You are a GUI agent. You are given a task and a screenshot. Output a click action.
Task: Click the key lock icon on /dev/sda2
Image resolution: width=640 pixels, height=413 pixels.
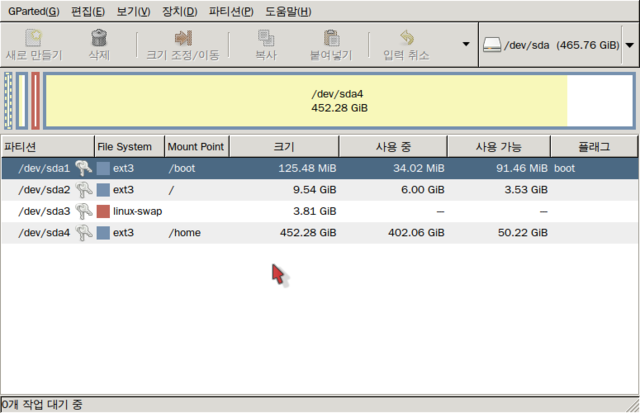(84, 190)
